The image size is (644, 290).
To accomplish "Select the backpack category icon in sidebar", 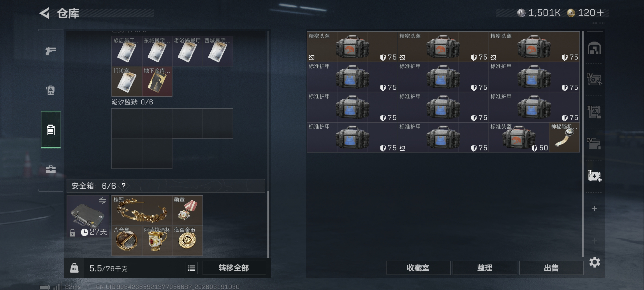I will (50, 90).
